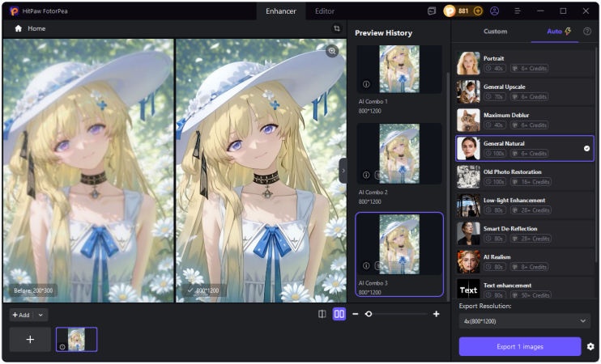This screenshot has height=364, width=601.
Task: Select the Maximum Deblur model
Action: (x=524, y=121)
